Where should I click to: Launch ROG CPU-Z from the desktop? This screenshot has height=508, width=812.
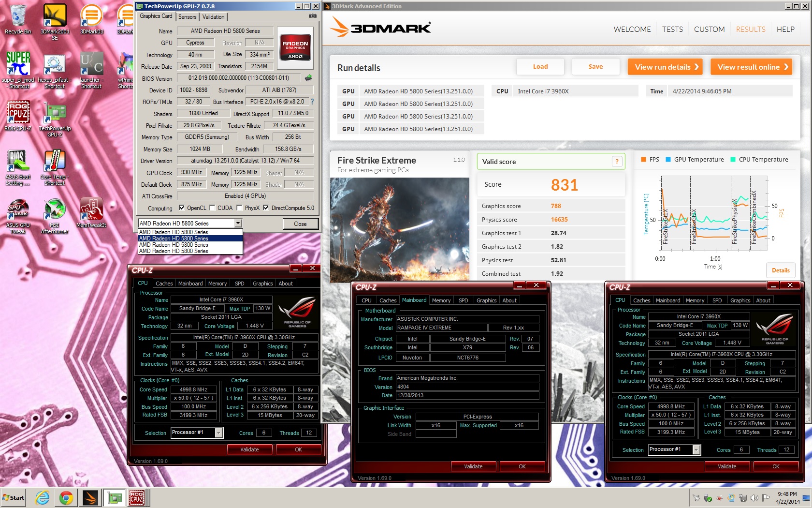pos(18,116)
